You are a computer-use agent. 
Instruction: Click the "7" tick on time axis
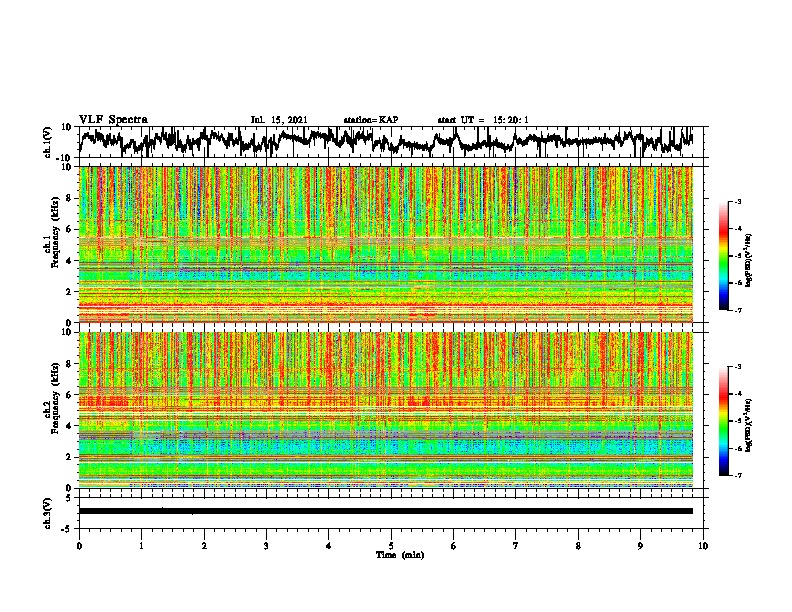click(x=516, y=546)
